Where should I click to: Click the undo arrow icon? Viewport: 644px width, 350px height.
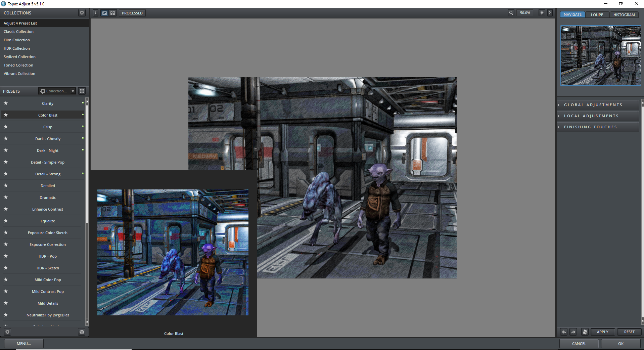[x=564, y=332]
